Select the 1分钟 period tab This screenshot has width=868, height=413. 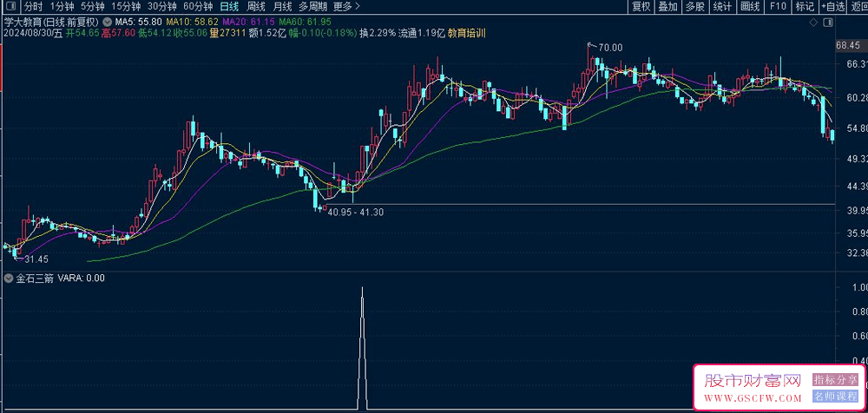click(x=62, y=7)
